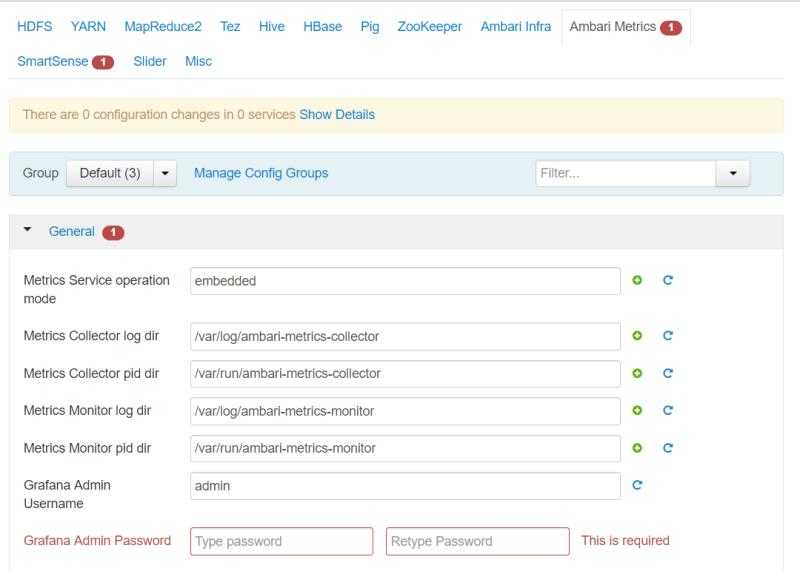Open the ZooKeeper tab
800x571 pixels.
[x=430, y=27]
